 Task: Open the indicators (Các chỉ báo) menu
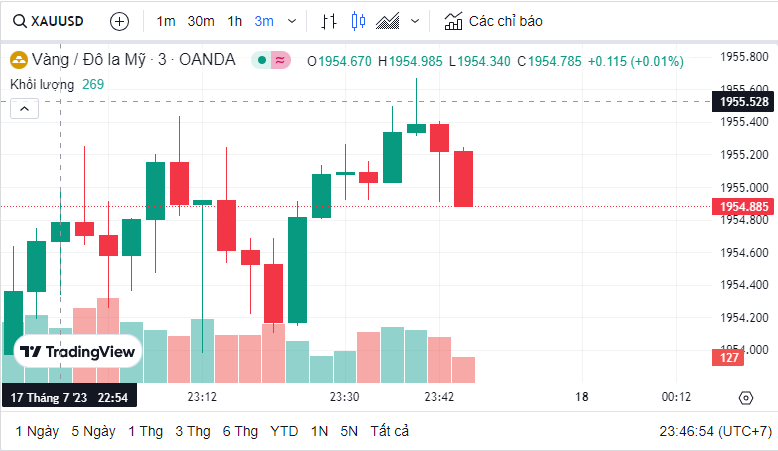click(x=493, y=20)
